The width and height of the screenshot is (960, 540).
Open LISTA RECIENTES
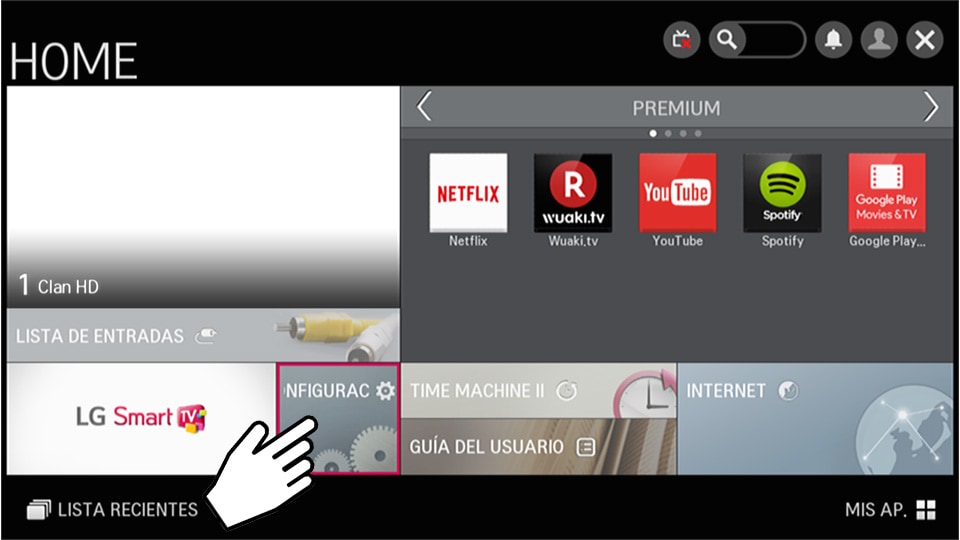tap(113, 509)
